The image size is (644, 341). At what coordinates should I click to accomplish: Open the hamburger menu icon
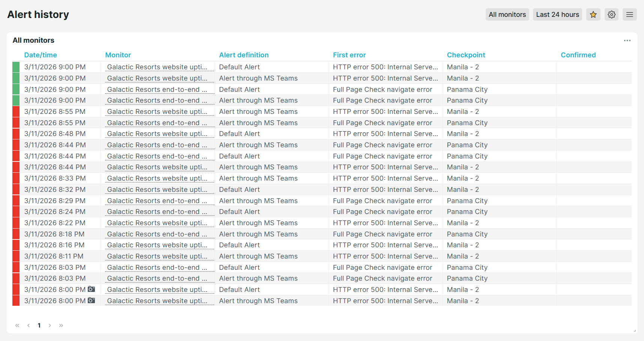630,14
